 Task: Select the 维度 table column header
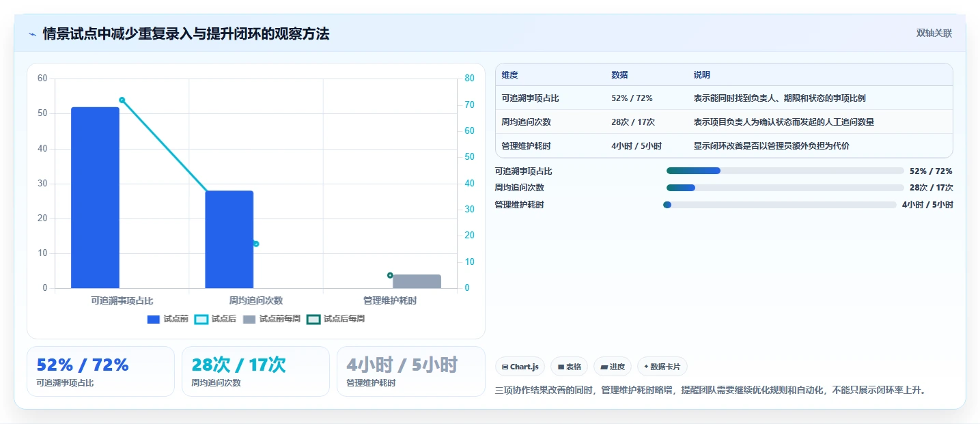coord(509,75)
